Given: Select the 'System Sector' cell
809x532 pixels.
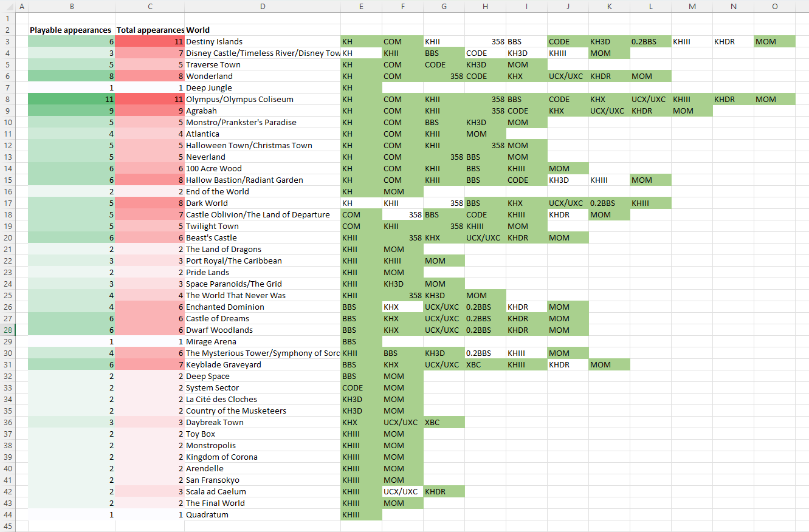Looking at the screenshot, I should coord(263,387).
